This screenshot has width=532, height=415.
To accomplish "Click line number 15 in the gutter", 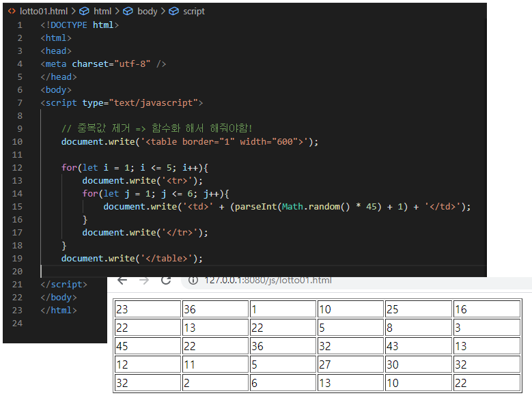I will [x=17, y=207].
